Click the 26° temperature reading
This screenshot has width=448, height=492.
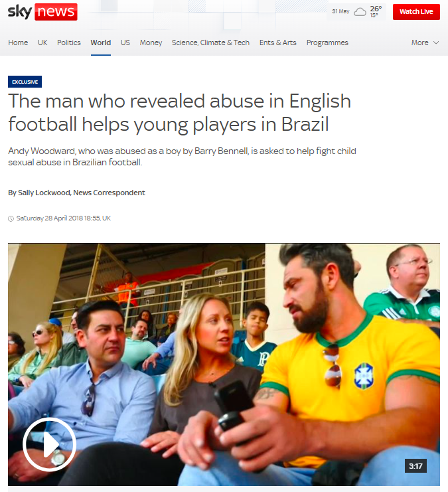(x=376, y=9)
